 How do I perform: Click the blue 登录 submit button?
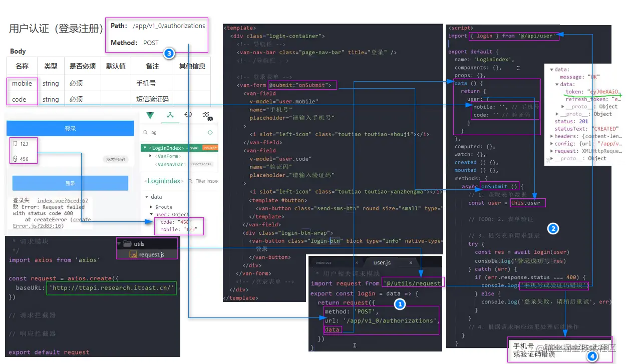70,183
